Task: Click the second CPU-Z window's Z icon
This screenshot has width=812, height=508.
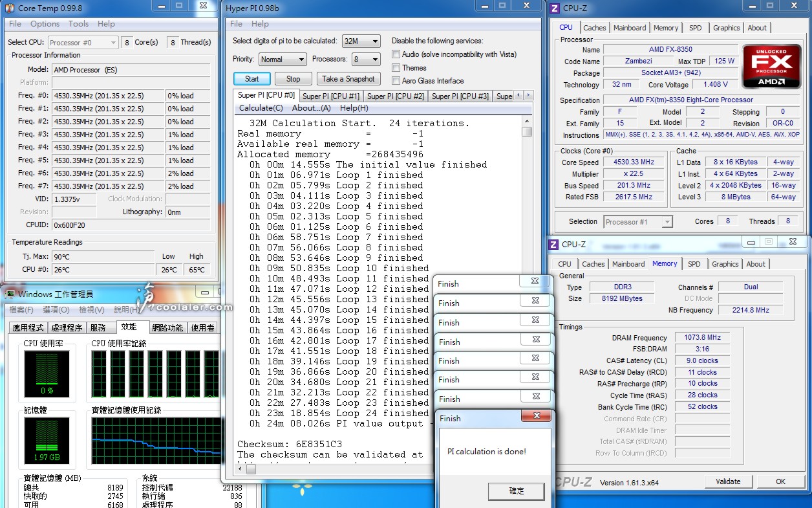Action: [553, 244]
